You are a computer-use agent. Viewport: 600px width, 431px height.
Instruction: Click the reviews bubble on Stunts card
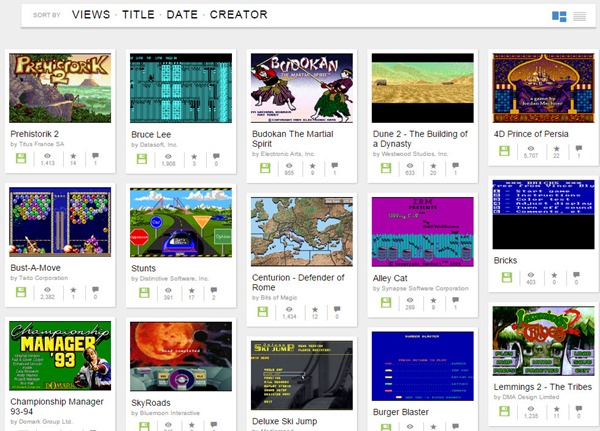tap(214, 291)
